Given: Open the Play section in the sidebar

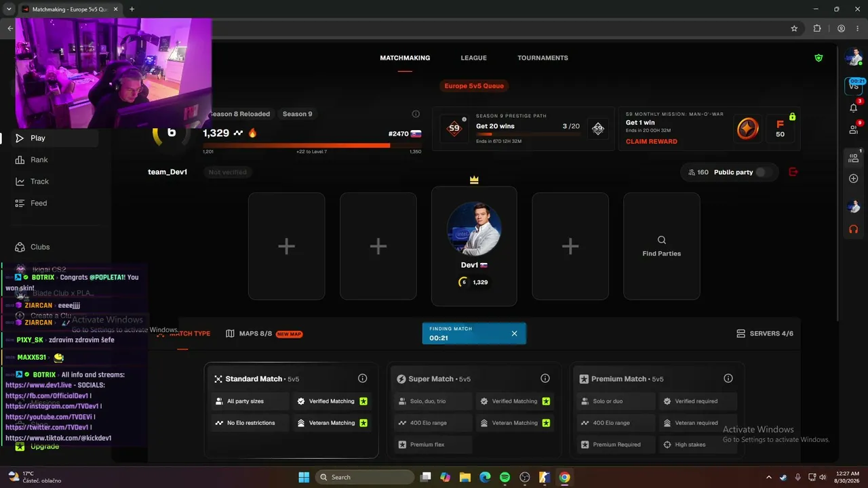Looking at the screenshot, I should click(54, 138).
